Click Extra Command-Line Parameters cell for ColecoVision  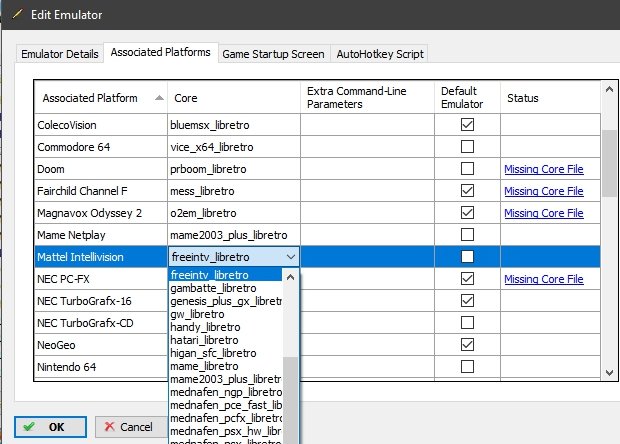pos(367,125)
